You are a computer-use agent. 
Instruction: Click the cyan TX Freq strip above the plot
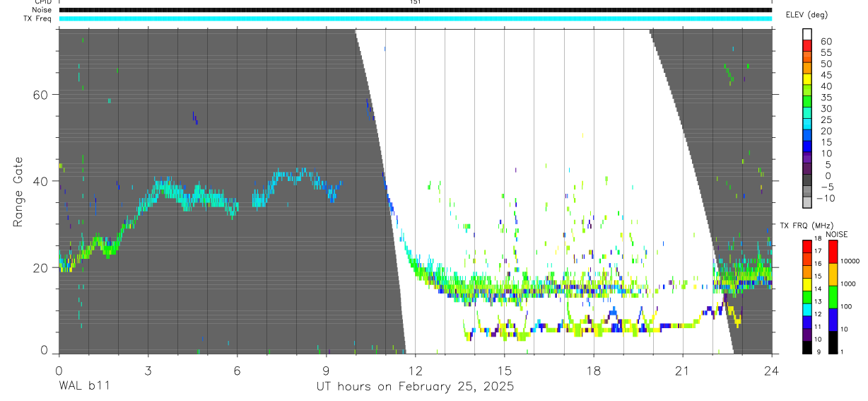[416, 18]
